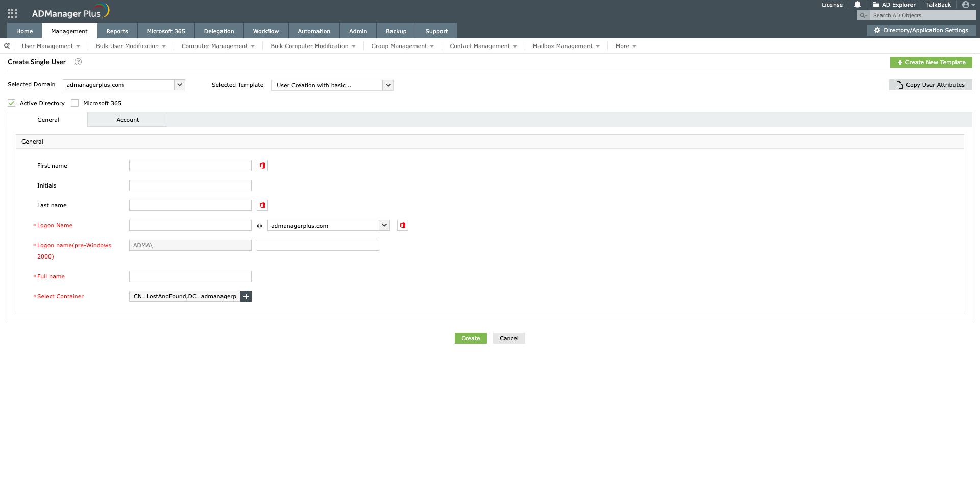Expand the Computer Management menu
Image resolution: width=980 pixels, height=492 pixels.
pos(218,46)
